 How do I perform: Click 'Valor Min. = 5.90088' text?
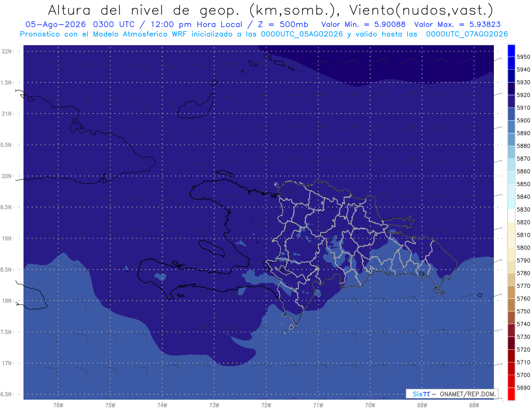coord(363,24)
